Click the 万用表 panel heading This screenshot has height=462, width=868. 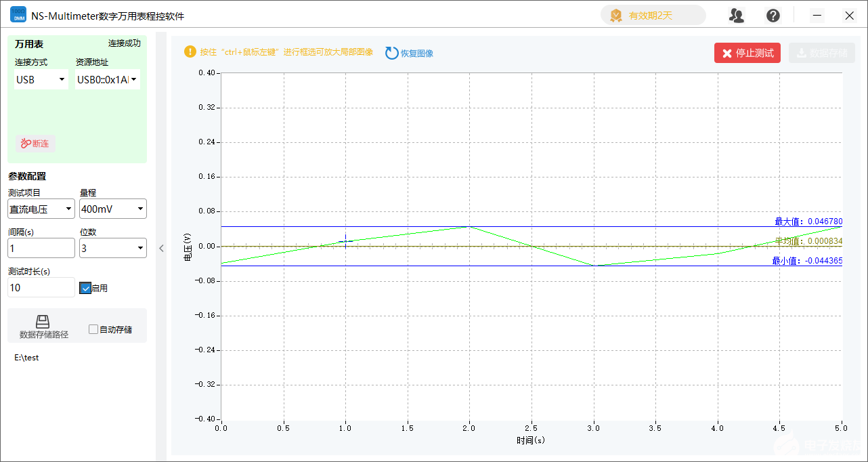[x=29, y=44]
